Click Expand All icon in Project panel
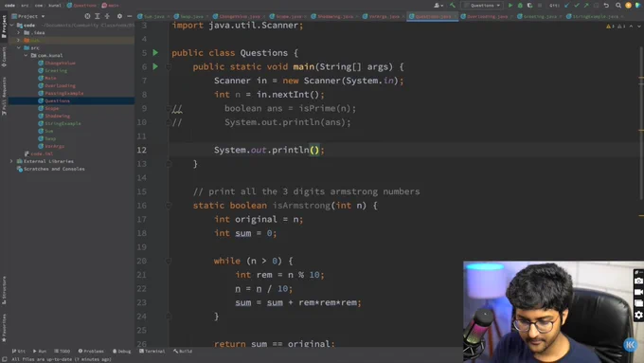The image size is (644, 363). (x=98, y=16)
